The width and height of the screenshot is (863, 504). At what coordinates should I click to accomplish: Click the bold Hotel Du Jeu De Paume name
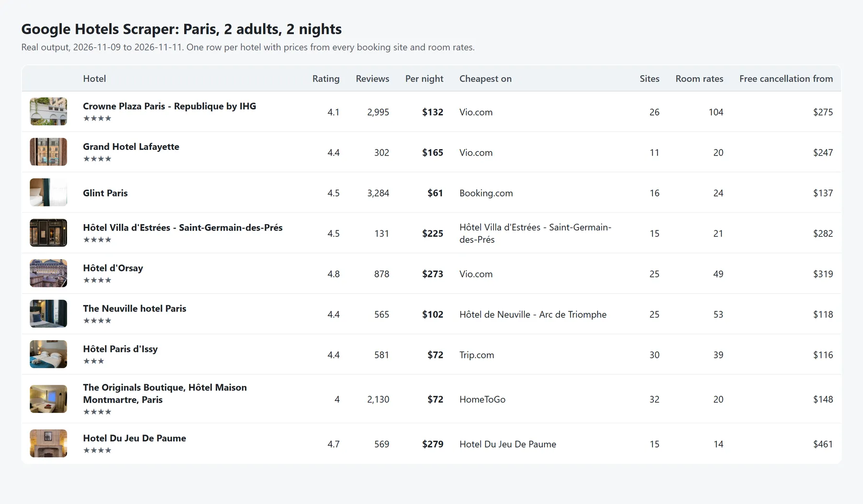135,438
